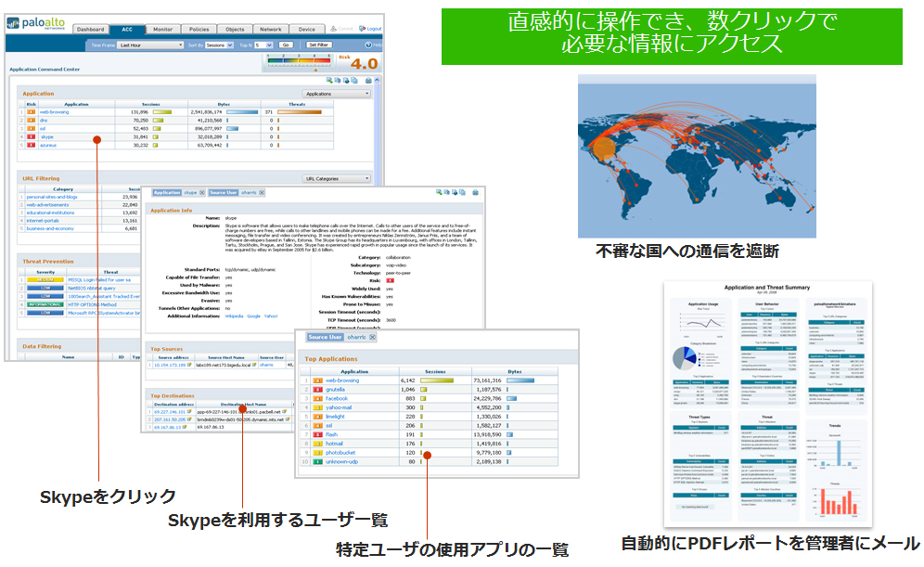Remove Source User oharris tag in Top Applications window
The width and height of the screenshot is (924, 567).
point(372,337)
